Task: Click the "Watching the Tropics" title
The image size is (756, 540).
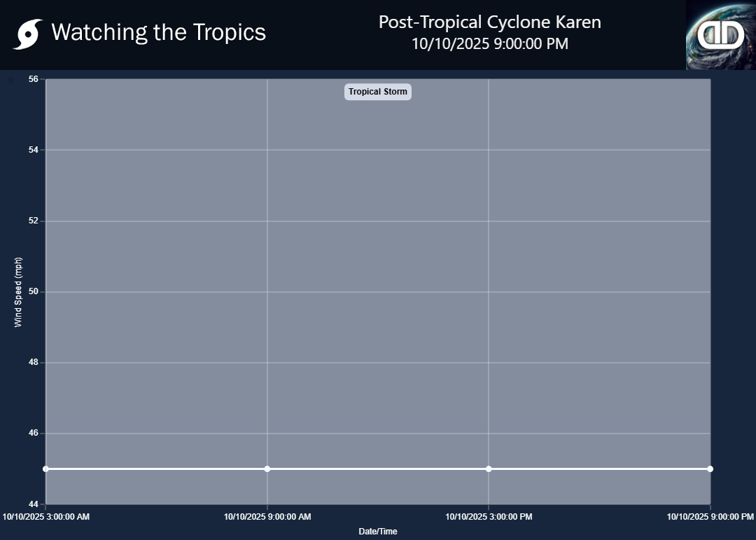Action: pyautogui.click(x=158, y=32)
